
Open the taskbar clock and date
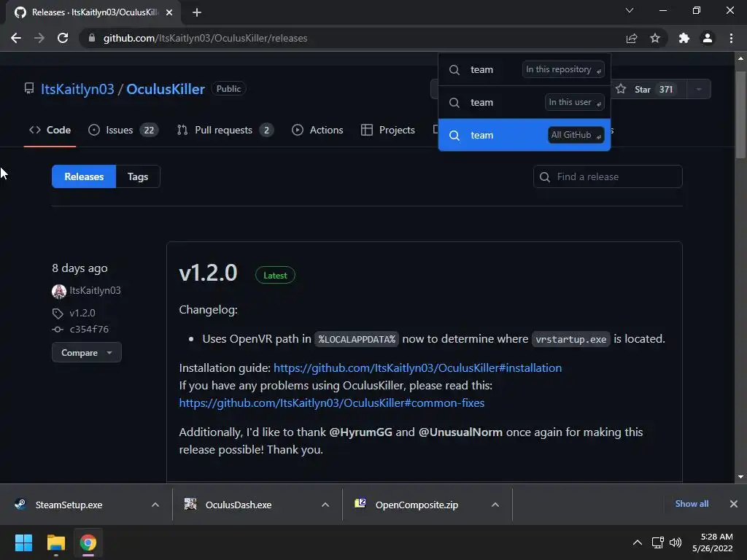click(713, 542)
